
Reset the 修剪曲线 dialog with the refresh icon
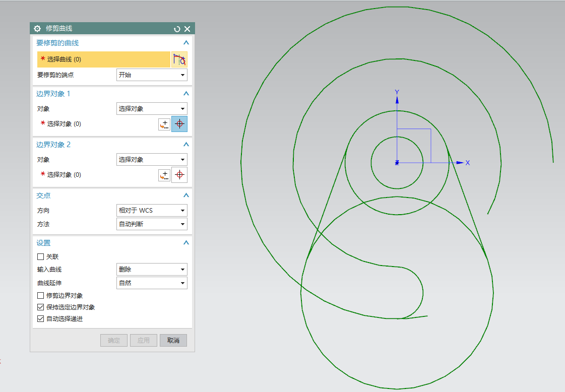point(177,29)
